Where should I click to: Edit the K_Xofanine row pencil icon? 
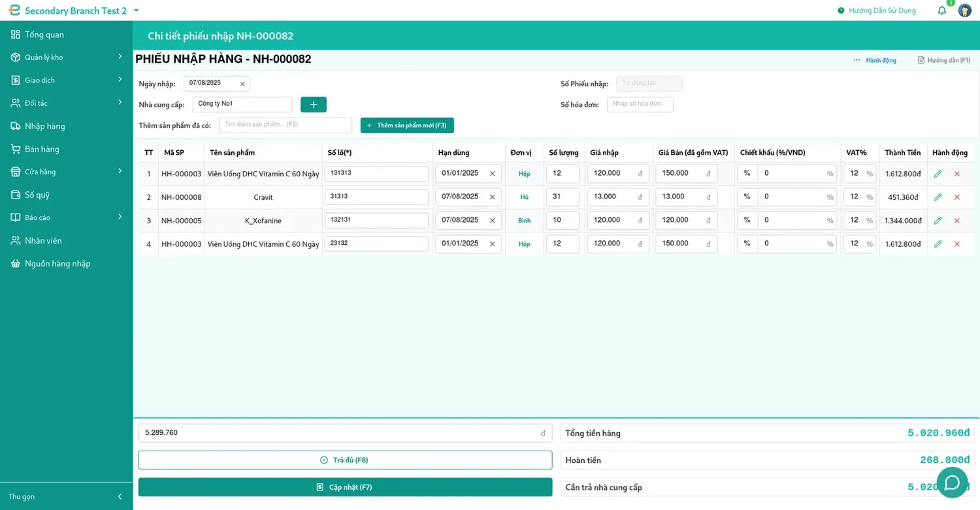point(938,221)
